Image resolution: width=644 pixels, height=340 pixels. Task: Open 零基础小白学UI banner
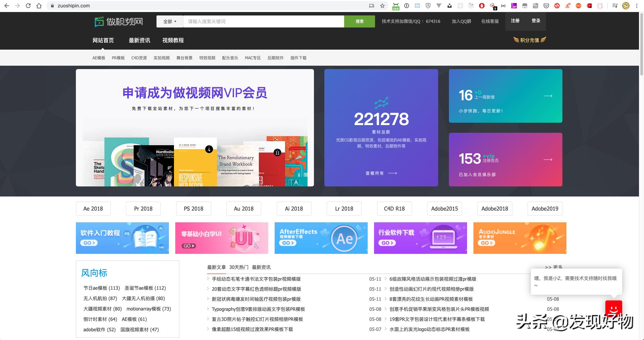click(222, 238)
